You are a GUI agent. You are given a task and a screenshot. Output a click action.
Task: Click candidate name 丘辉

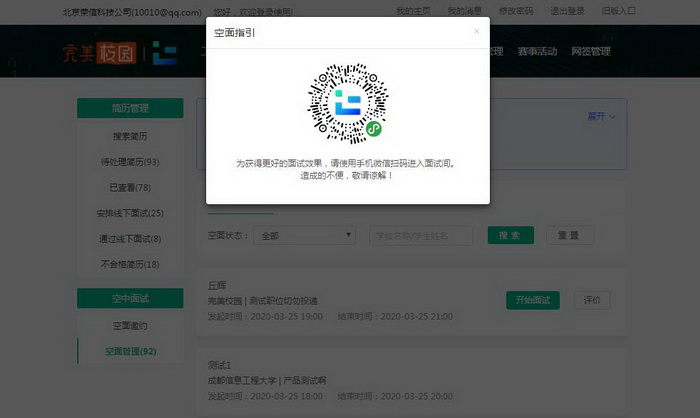click(217, 285)
